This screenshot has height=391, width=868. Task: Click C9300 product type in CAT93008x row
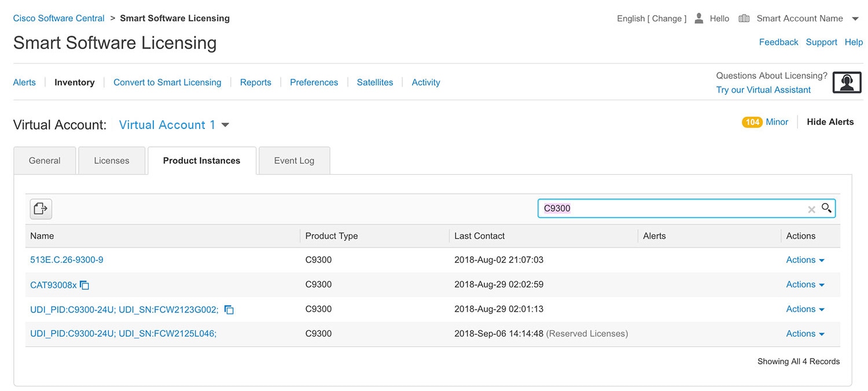[318, 285]
